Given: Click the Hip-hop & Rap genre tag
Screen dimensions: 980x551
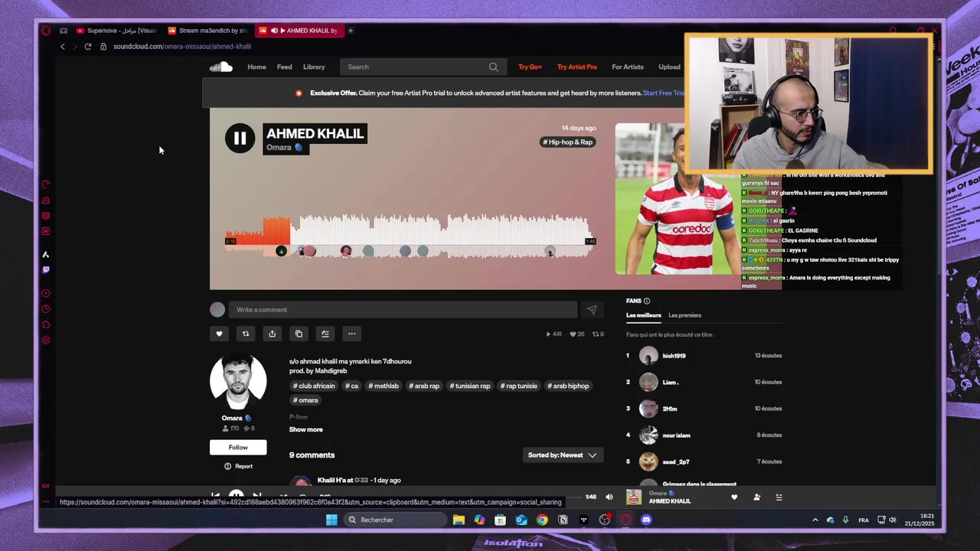Looking at the screenshot, I should (568, 142).
